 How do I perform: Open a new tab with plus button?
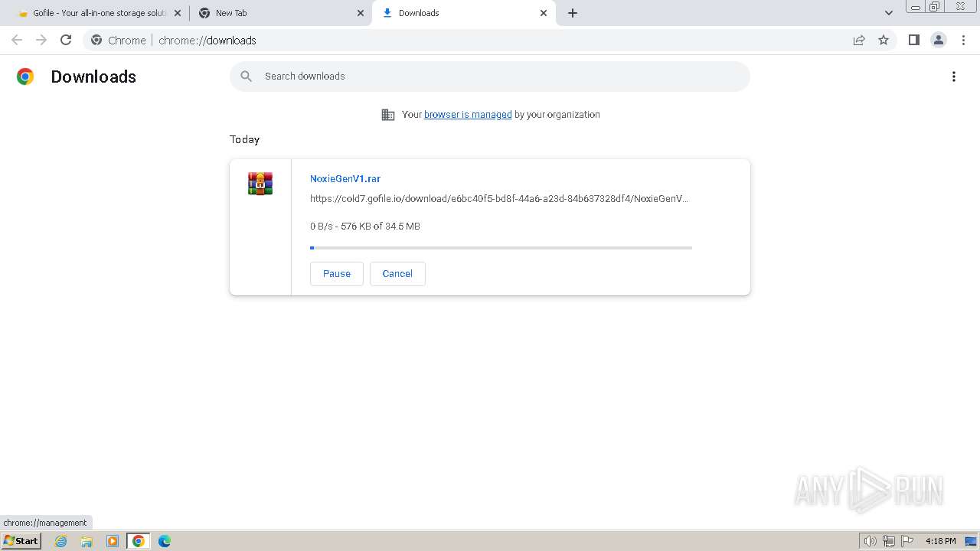coord(573,13)
